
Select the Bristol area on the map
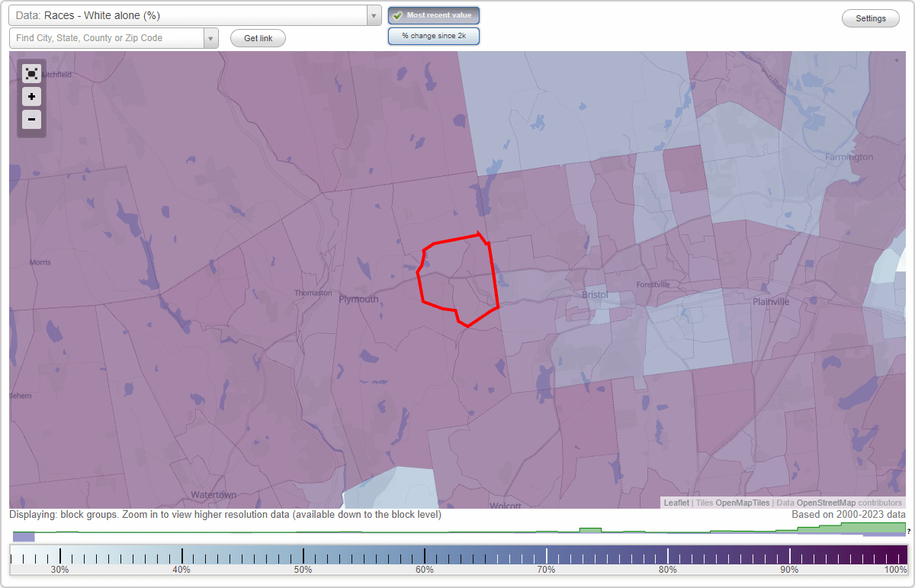[x=594, y=294]
